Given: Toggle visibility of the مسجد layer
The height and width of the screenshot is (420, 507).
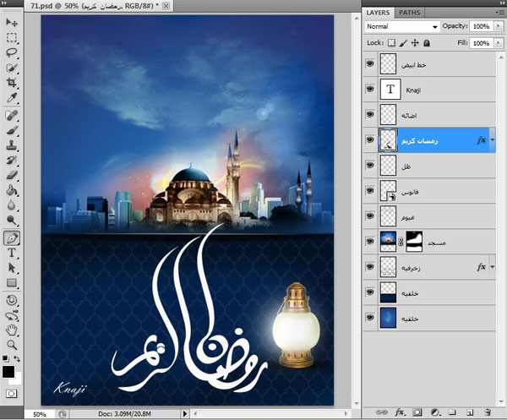Looking at the screenshot, I should click(370, 241).
